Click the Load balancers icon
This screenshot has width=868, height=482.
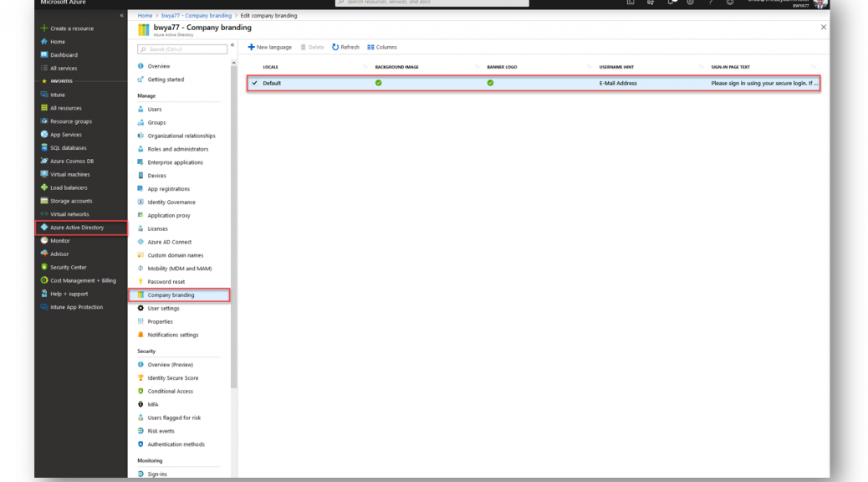(x=44, y=187)
